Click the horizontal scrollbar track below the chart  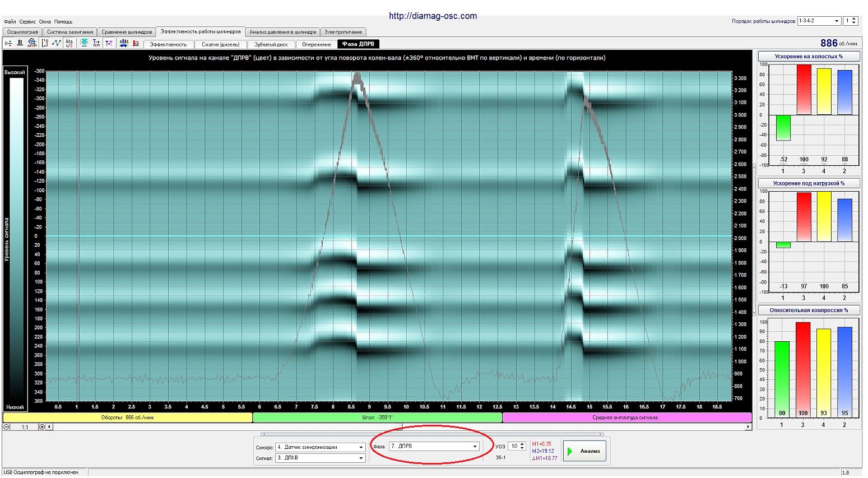coord(398,427)
